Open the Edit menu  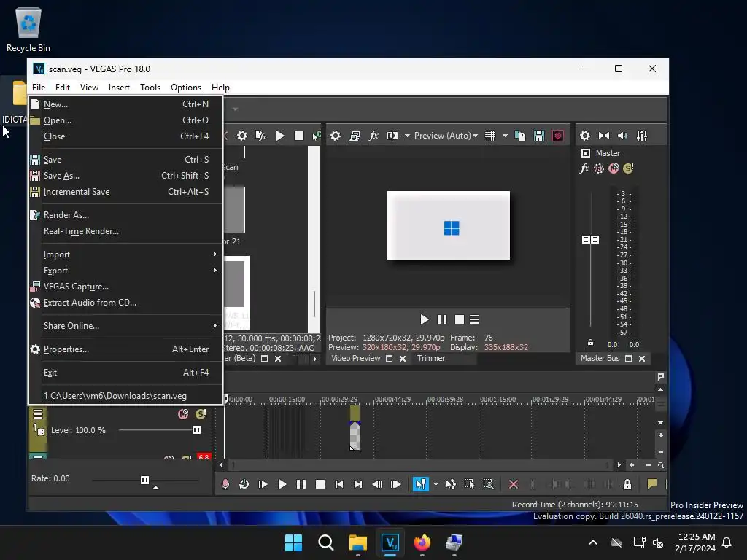[63, 87]
